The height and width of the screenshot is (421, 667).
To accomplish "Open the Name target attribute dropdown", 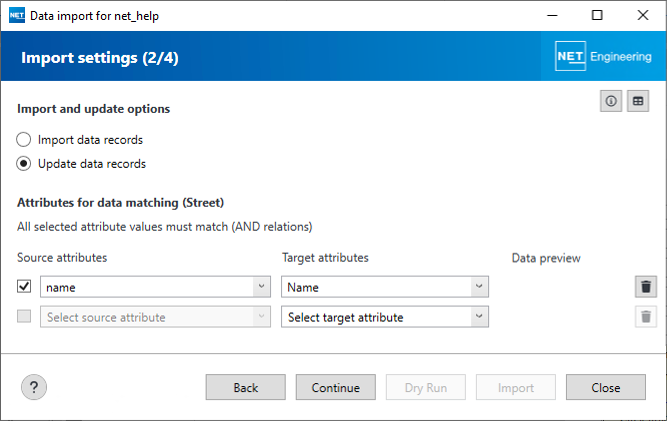I will point(385,287).
